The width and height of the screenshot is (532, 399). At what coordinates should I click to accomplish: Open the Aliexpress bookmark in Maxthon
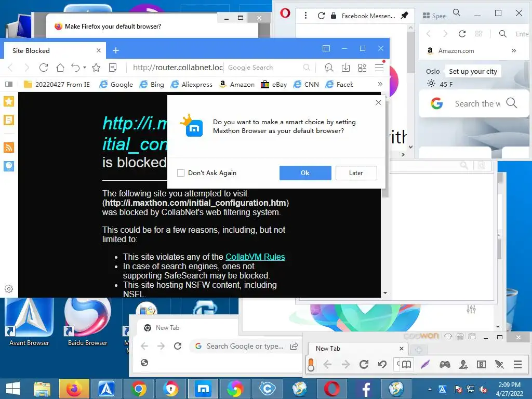(x=191, y=84)
